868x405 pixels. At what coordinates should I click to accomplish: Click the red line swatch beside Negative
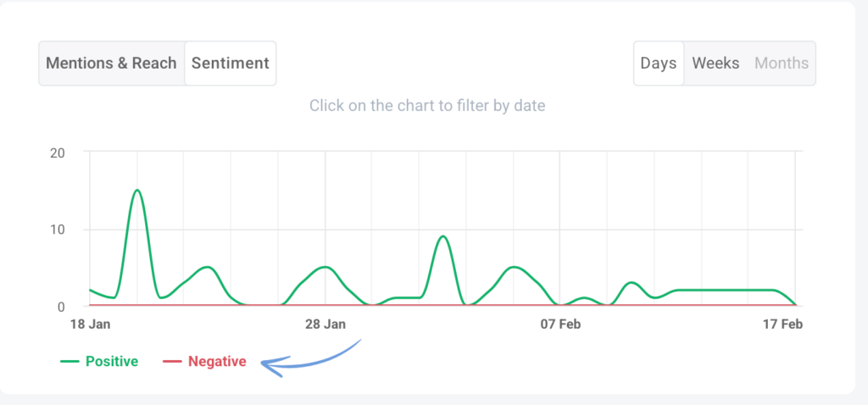(x=172, y=362)
